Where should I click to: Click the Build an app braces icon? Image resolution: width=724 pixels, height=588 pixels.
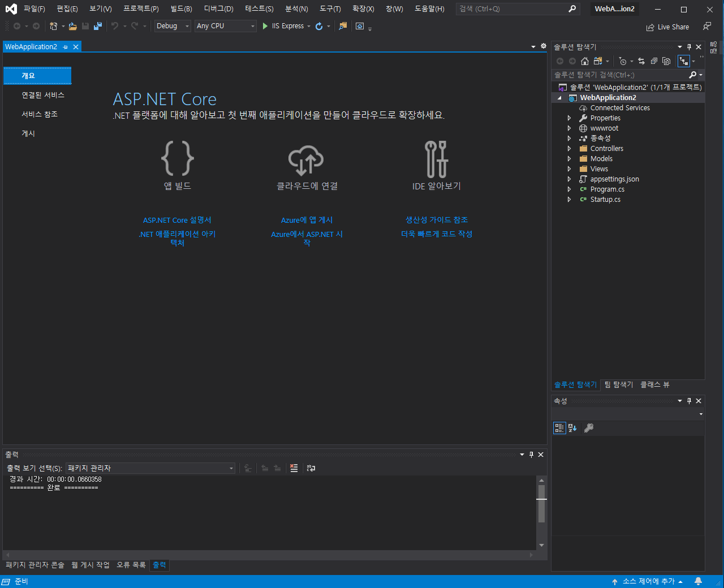(x=178, y=158)
